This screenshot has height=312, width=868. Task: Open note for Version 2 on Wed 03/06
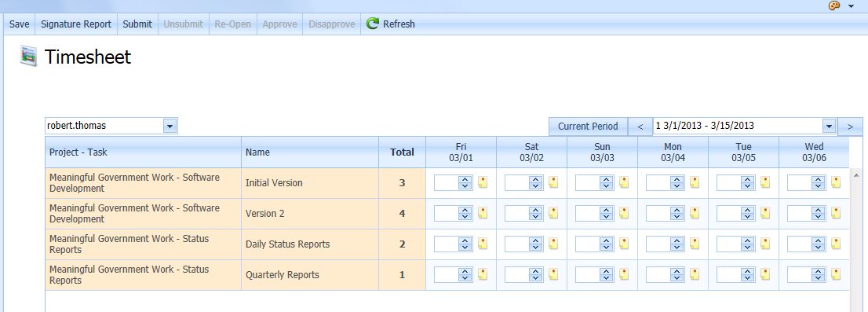(x=835, y=213)
